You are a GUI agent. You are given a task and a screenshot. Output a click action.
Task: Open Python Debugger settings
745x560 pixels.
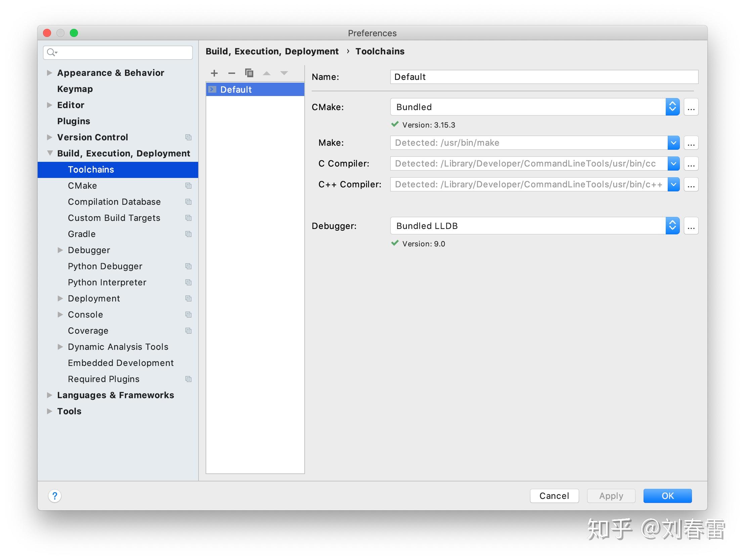[105, 266]
